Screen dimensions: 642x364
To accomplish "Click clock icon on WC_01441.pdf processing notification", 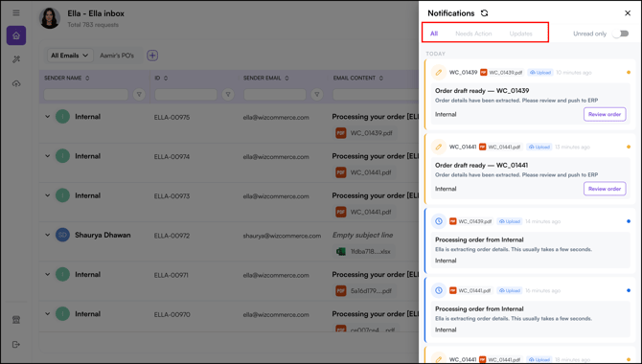I will coord(439,290).
